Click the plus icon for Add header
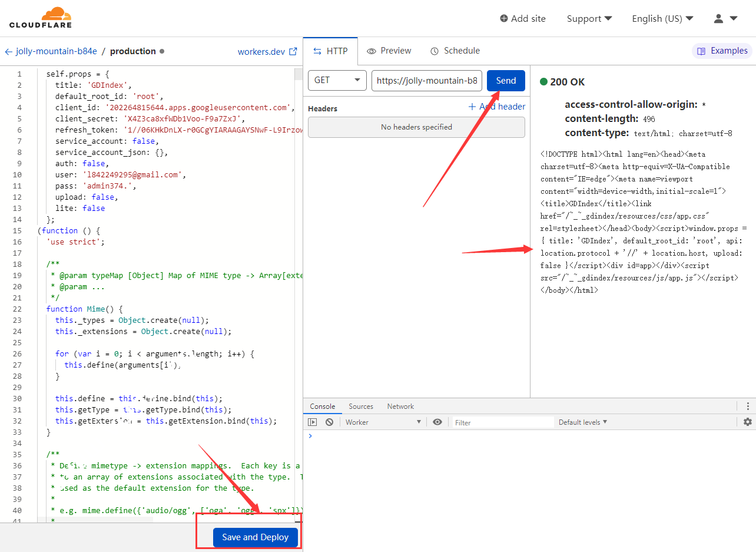Screen dimensions: 756x552 [472, 107]
